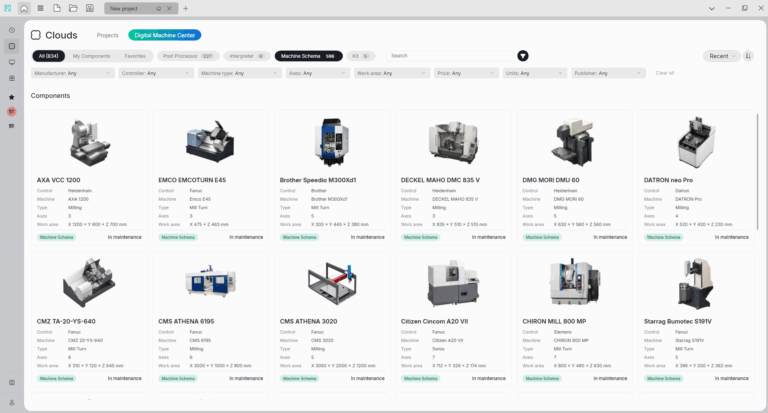Select the All (834) filter
The width and height of the screenshot is (768, 413).
coord(48,56)
